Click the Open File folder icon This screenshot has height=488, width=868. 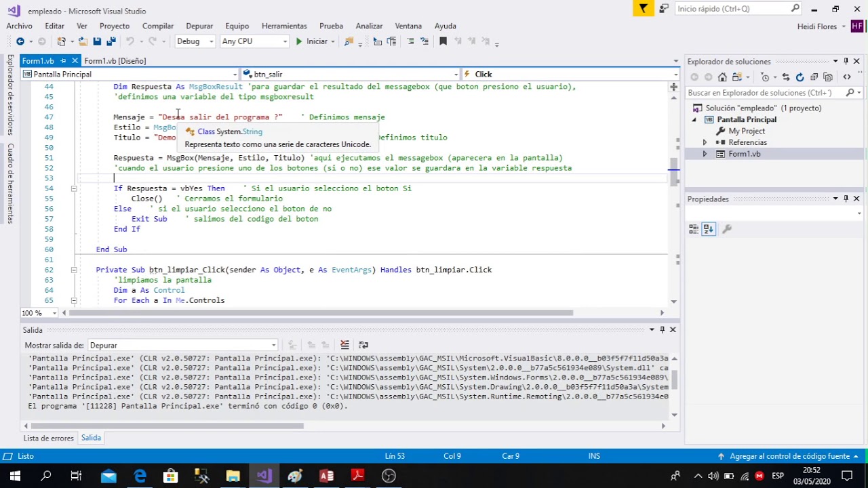[x=83, y=41]
